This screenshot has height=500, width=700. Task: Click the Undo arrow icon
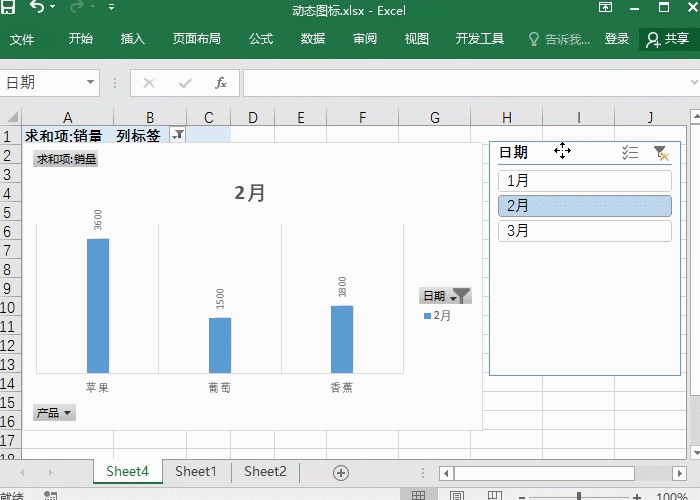pyautogui.click(x=38, y=7)
